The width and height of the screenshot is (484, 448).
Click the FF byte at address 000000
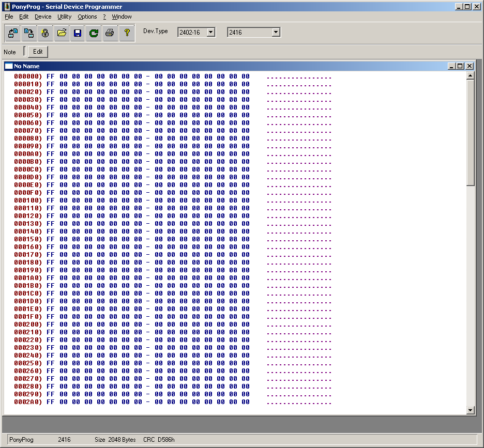(x=50, y=76)
